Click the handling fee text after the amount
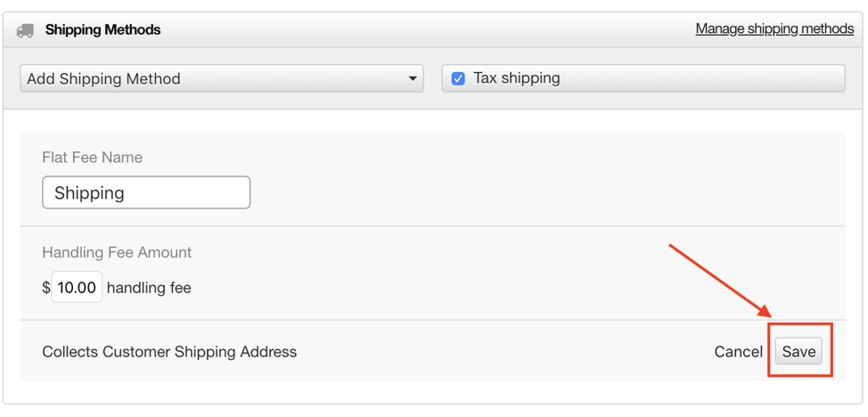Screen dimensions: 868x417 point(149,288)
